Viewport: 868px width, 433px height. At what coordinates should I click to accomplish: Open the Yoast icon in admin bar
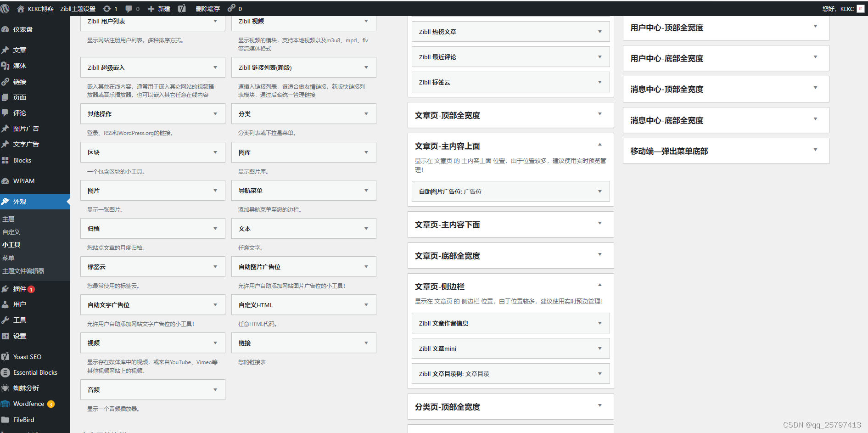point(182,9)
